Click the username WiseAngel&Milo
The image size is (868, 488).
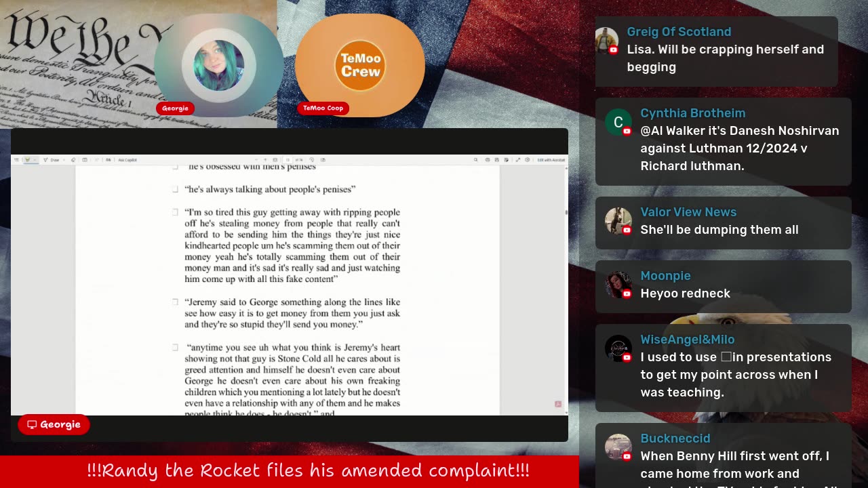pos(687,340)
